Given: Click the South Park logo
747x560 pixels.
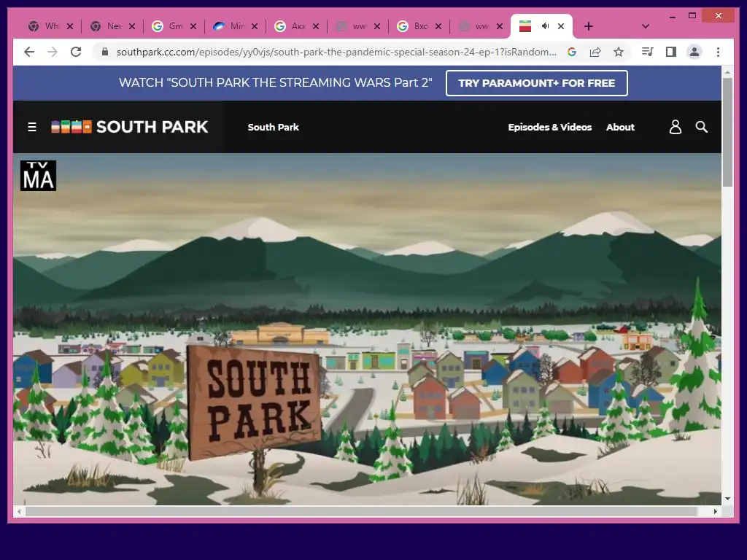Looking at the screenshot, I should point(130,127).
